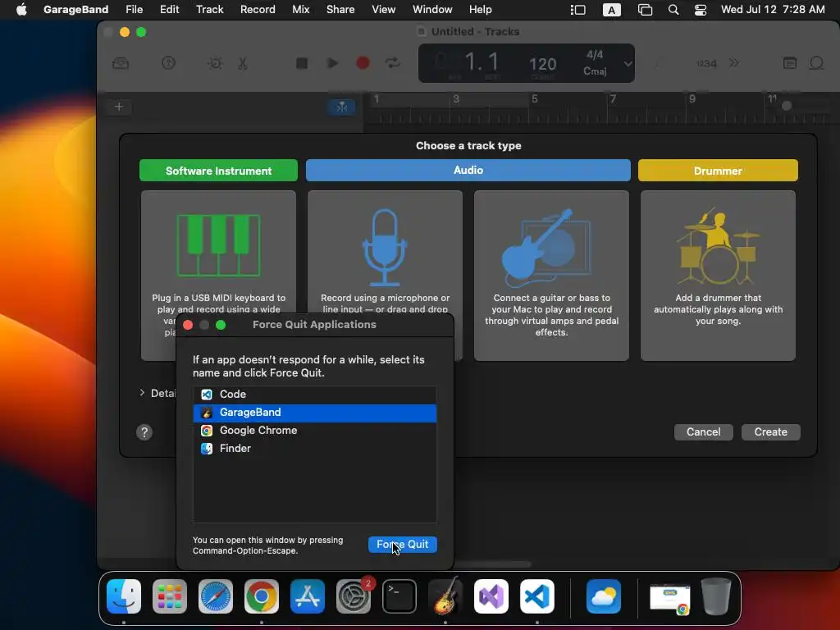This screenshot has height=630, width=840.
Task: Click the help question mark in track dialog
Action: (x=144, y=432)
